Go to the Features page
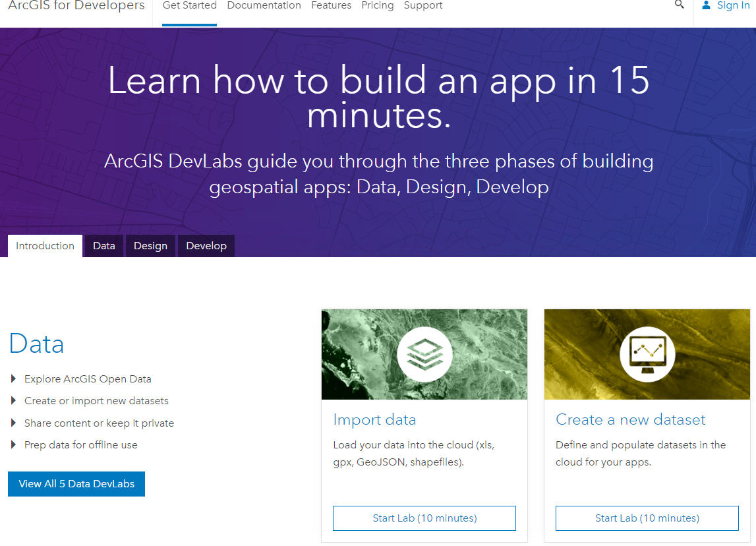This screenshot has height=546, width=756. pos(332,5)
